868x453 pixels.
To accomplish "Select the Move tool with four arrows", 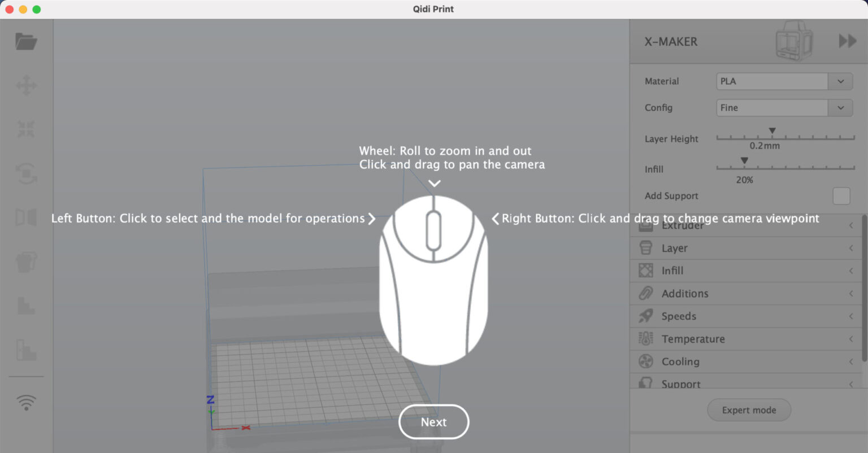I will tap(26, 86).
